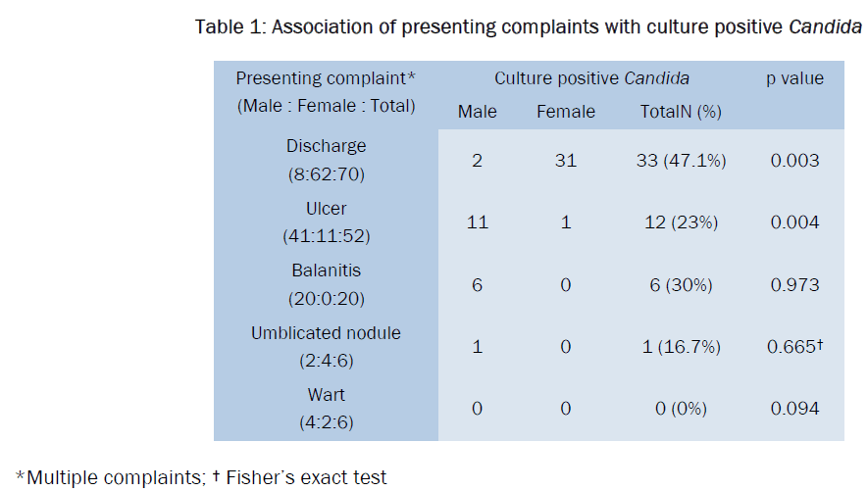Click the "Male" sub-column header
This screenshot has width=868, height=492.
[x=477, y=112]
